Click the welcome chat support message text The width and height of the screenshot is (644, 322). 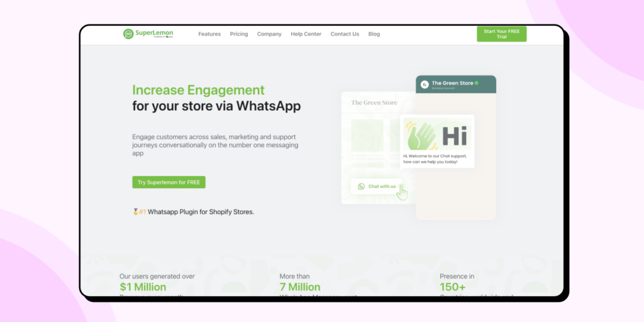(x=435, y=159)
